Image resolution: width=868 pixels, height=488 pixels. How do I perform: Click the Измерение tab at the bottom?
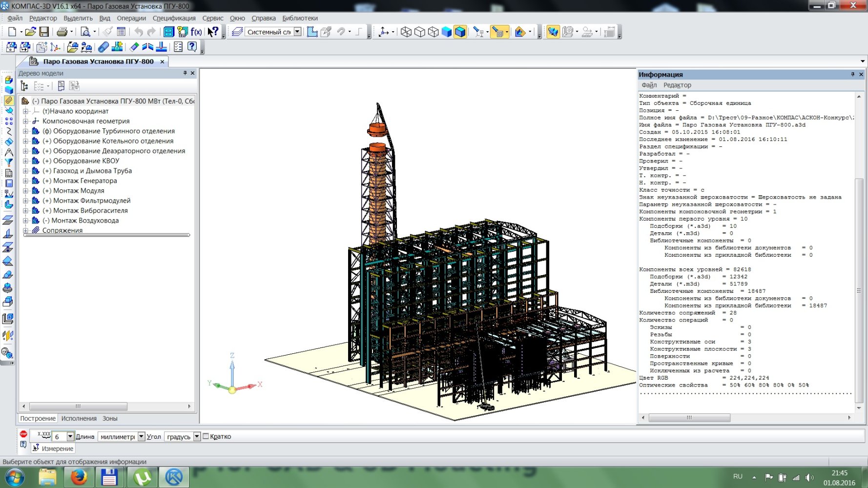pyautogui.click(x=53, y=448)
